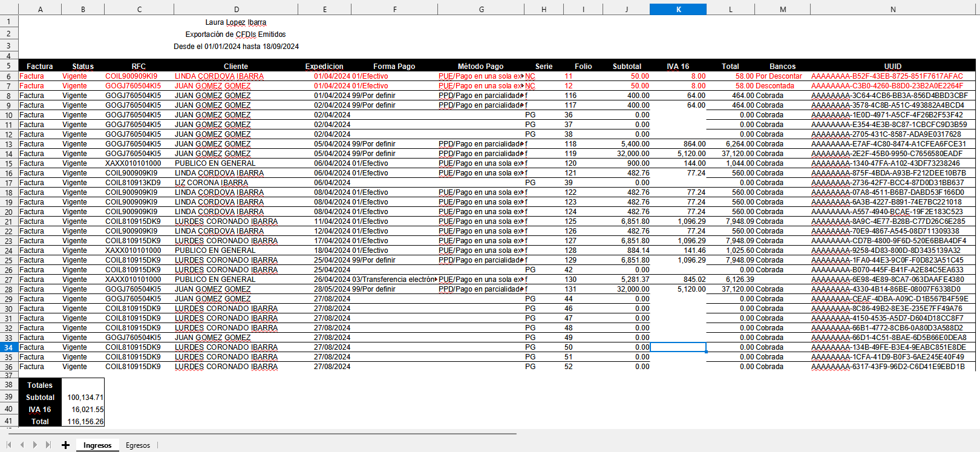This screenshot has width=980, height=452.
Task: Click the Subtotal cell '5,281.37'
Action: (x=626, y=280)
